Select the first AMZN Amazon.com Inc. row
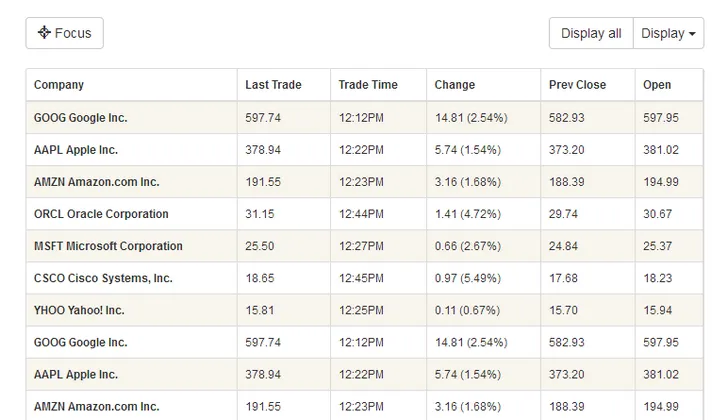The width and height of the screenshot is (728, 420). [x=96, y=182]
